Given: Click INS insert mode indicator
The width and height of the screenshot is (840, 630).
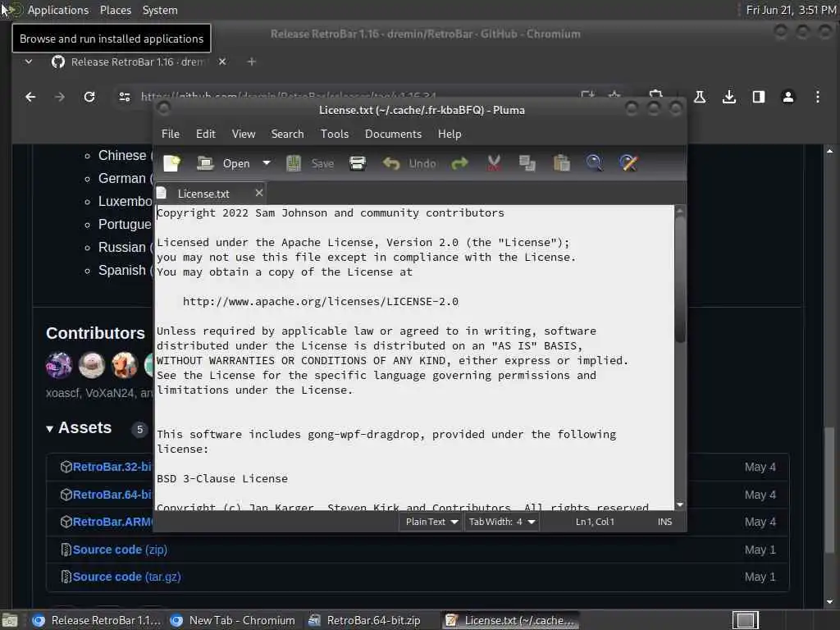Looking at the screenshot, I should [664, 522].
